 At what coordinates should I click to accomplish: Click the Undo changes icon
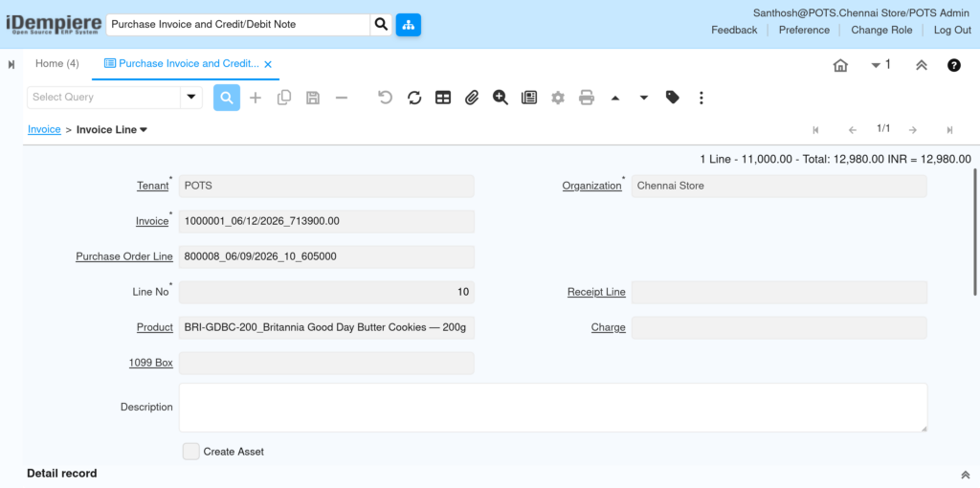pyautogui.click(x=386, y=98)
